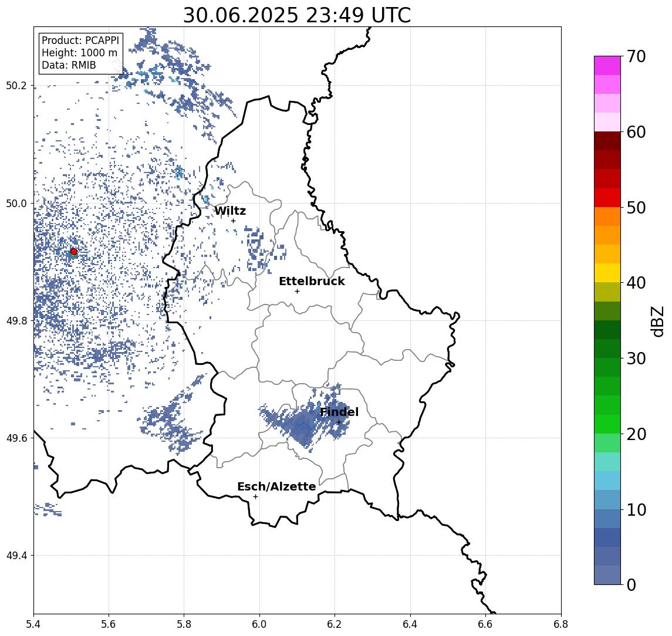Pick the steel-blue swatch just below 10 dBZ
Image resolution: width=672 pixels, height=636 pixels.
607,518
